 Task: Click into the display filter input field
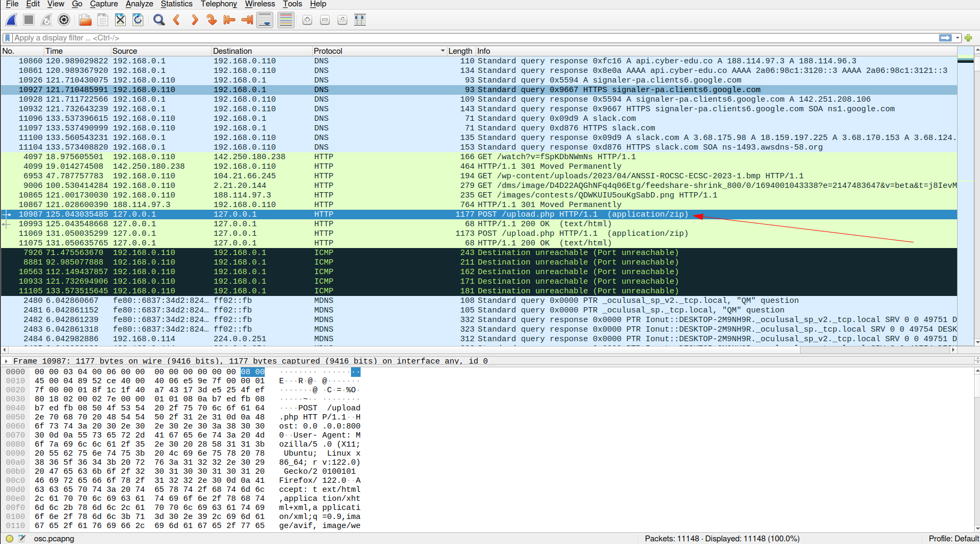click(x=474, y=38)
